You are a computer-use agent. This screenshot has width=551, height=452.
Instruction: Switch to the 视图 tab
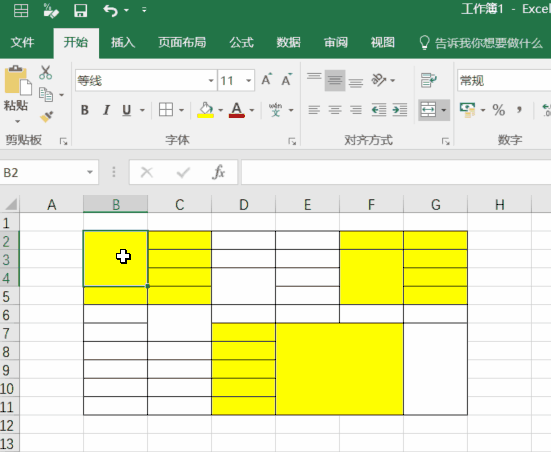tap(383, 43)
